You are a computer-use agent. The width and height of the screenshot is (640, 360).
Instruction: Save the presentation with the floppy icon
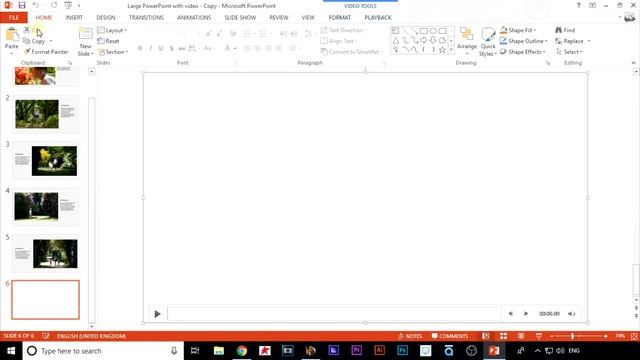[22, 5]
